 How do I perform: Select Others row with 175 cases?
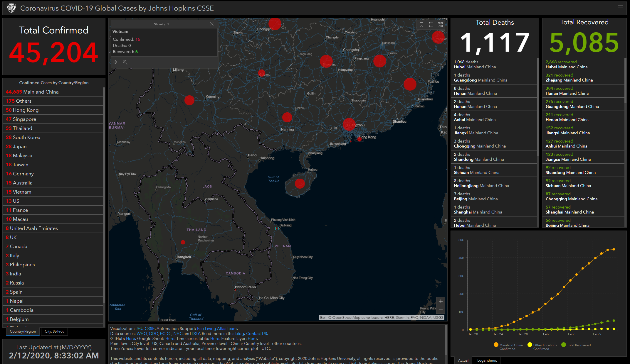53,101
